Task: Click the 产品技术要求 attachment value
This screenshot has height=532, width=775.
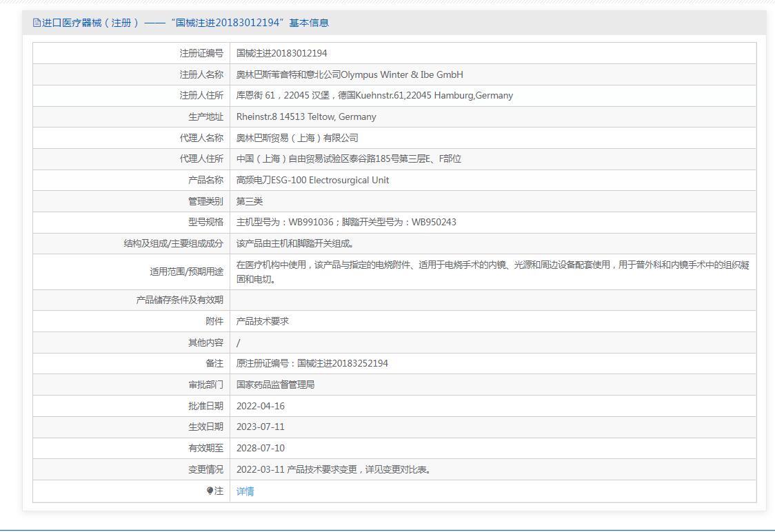Action: pos(263,321)
